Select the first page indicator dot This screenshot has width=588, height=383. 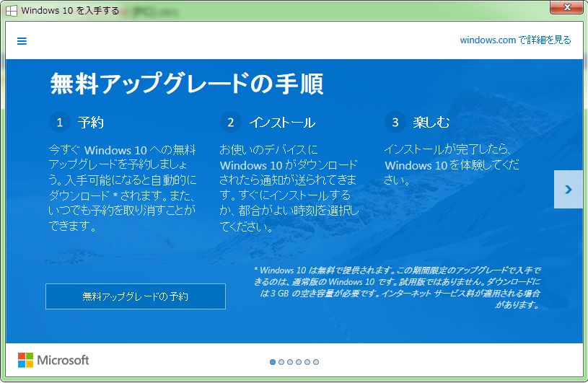click(273, 362)
